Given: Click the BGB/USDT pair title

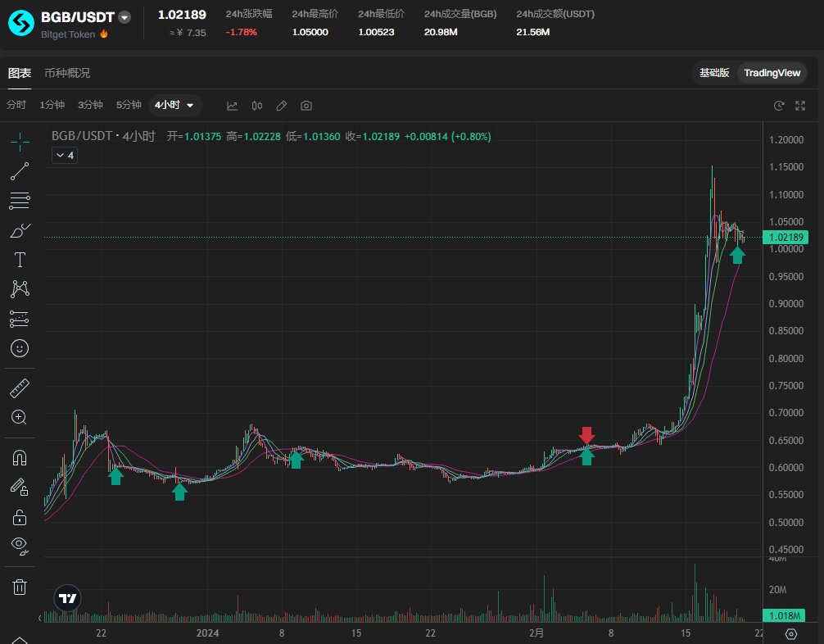Looking at the screenshot, I should (77, 17).
